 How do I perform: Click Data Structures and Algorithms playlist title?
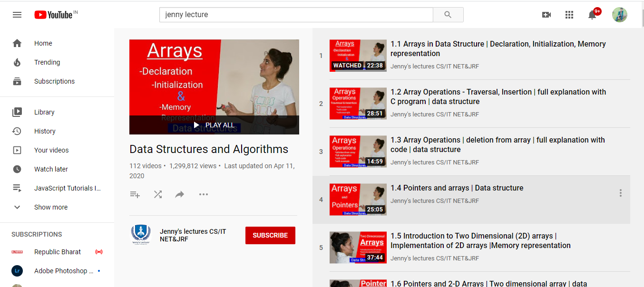pos(209,149)
